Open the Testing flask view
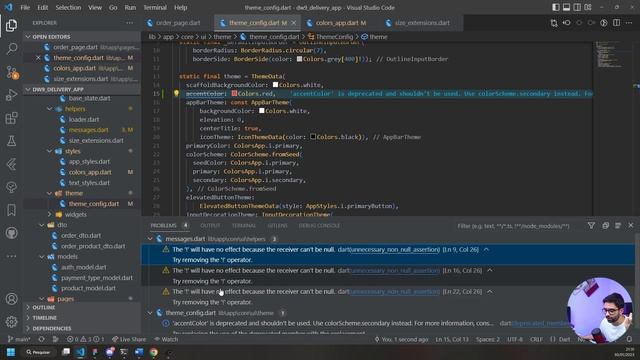640x360 pixels. pos(11,141)
